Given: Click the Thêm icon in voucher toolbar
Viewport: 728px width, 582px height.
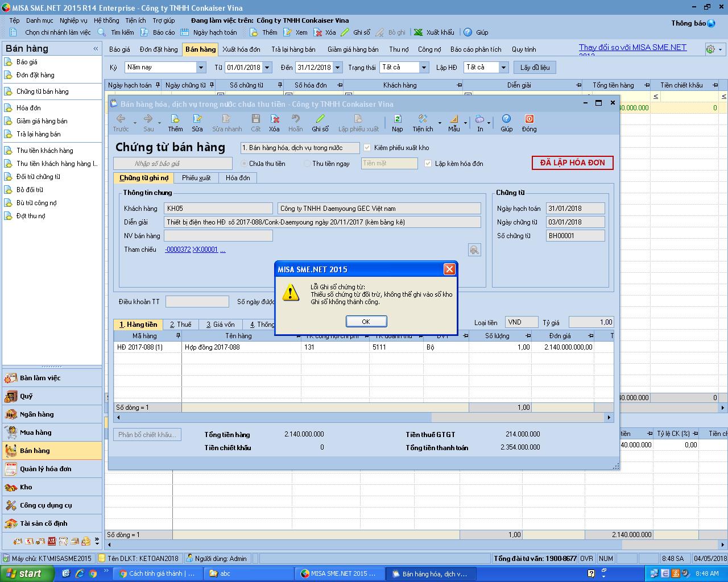Looking at the screenshot, I should point(175,123).
